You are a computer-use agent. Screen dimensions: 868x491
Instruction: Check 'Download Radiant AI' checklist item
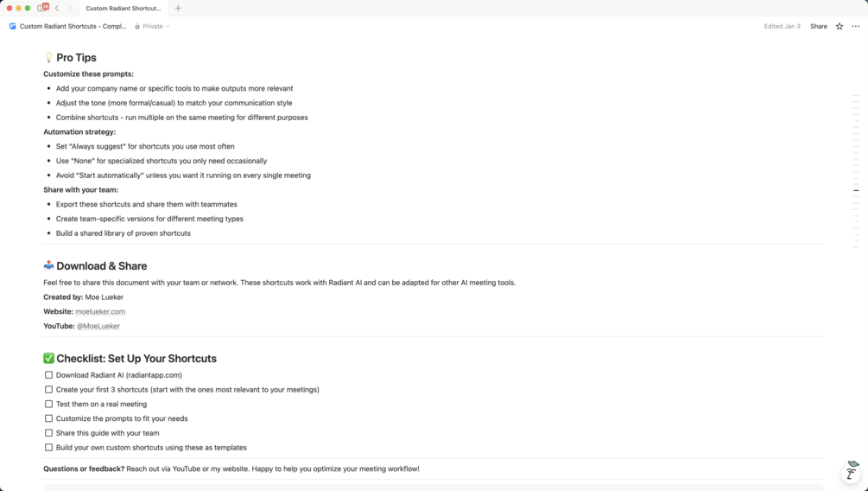pyautogui.click(x=48, y=375)
